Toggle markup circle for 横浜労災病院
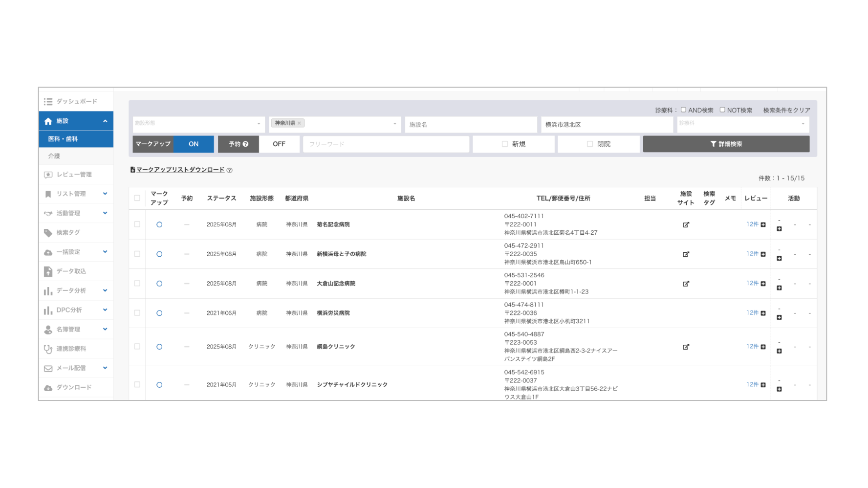 coord(159,313)
